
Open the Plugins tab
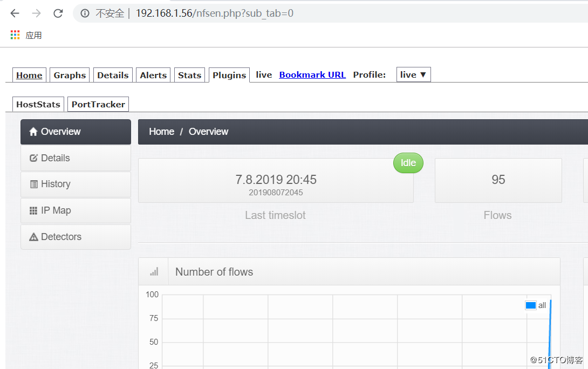point(229,75)
